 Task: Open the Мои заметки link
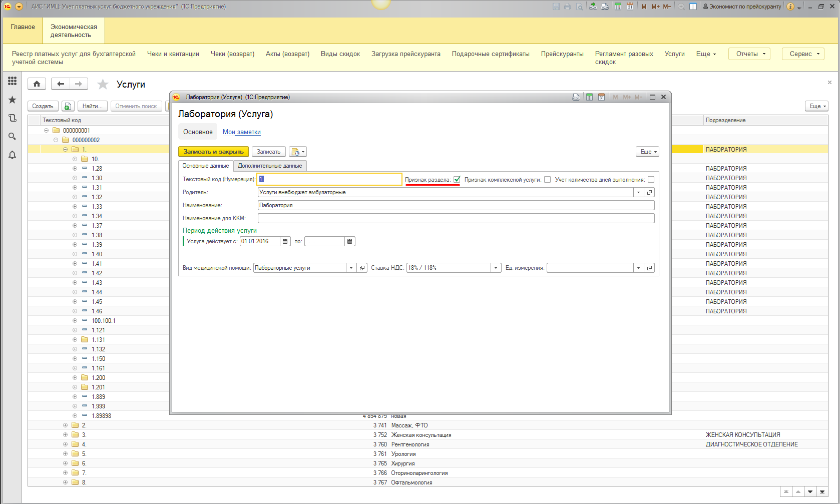point(242,132)
